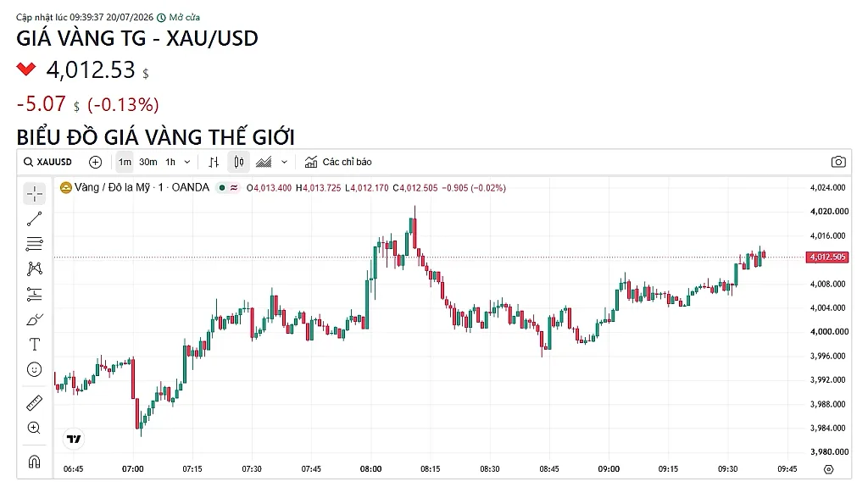
Task: Take a chart snapshot with camera icon
Action: [x=838, y=162]
